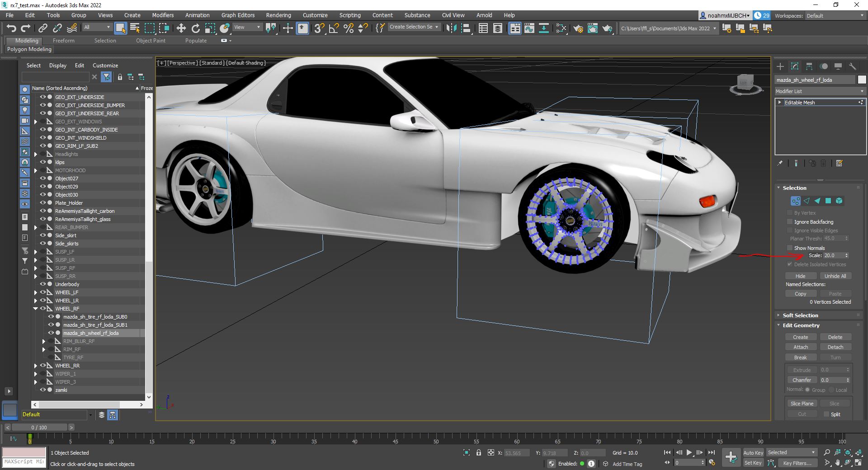Click the Unhide All button
The image size is (868, 470).
tap(835, 276)
